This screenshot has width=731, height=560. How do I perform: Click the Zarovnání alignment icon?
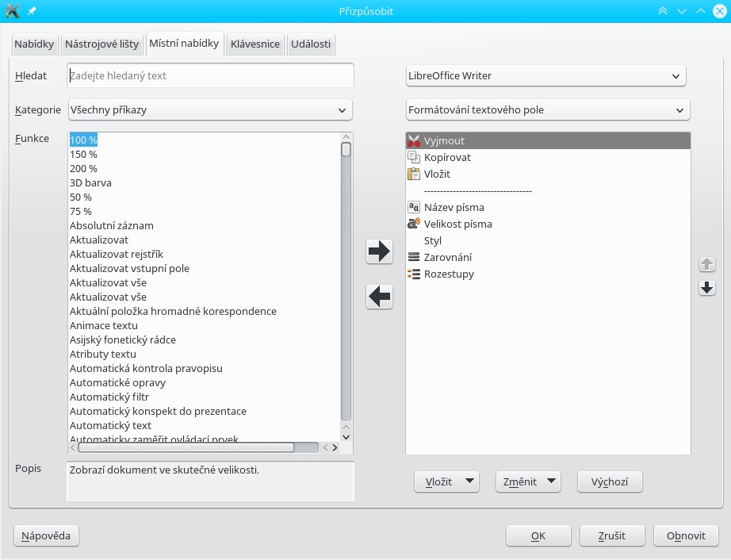414,257
